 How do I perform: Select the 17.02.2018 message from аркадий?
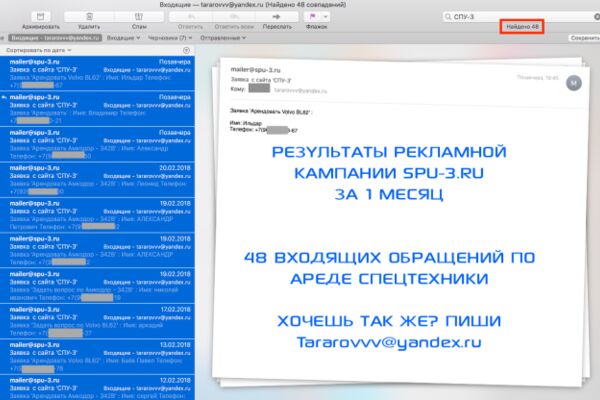tap(97, 321)
